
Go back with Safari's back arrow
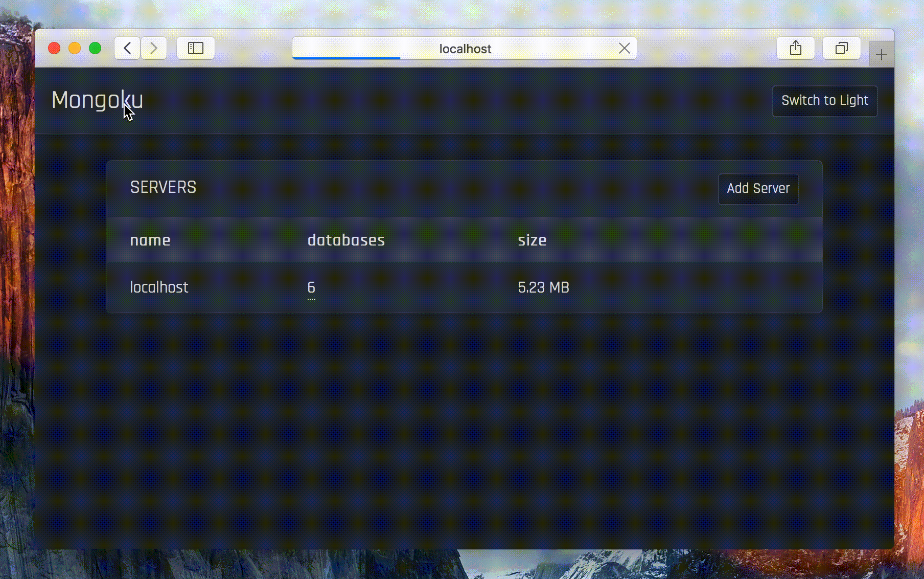(x=127, y=49)
